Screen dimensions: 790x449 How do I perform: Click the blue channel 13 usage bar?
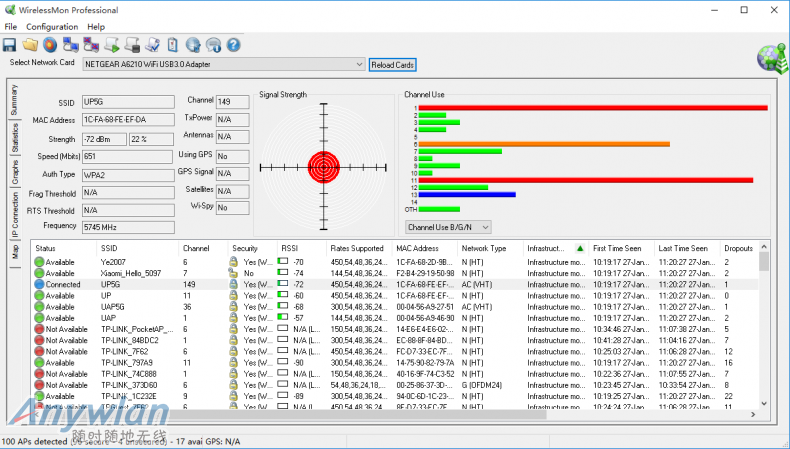click(x=467, y=194)
